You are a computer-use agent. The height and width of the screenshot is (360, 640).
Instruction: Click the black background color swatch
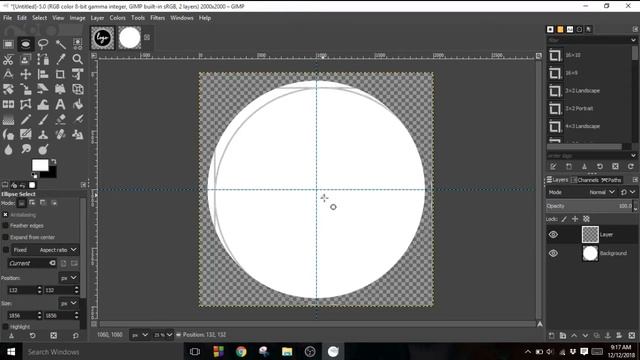pyautogui.click(x=51, y=173)
